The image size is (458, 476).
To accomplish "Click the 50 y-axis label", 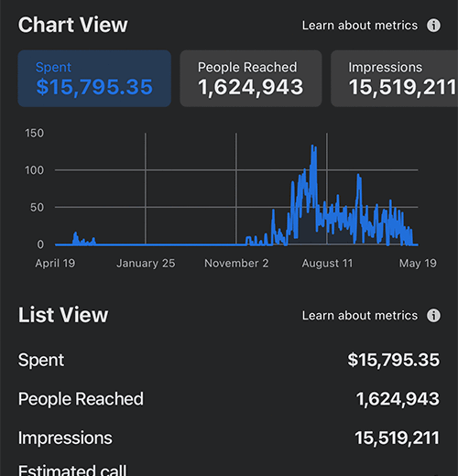I will point(37,208).
